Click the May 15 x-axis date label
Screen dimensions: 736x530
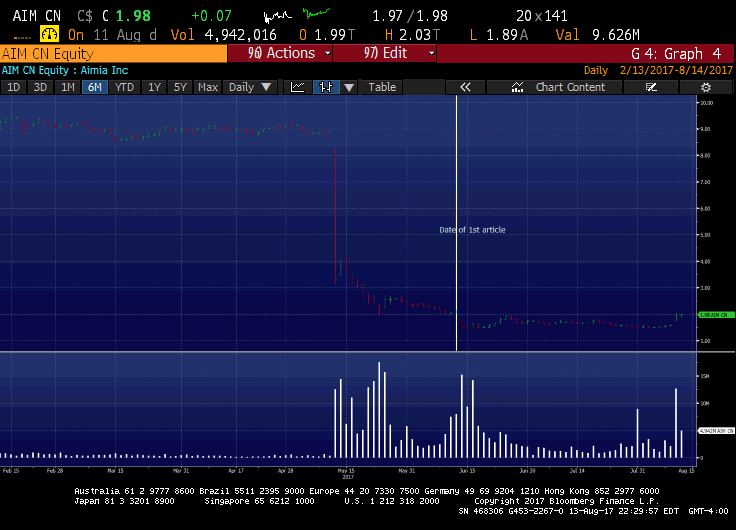point(346,471)
